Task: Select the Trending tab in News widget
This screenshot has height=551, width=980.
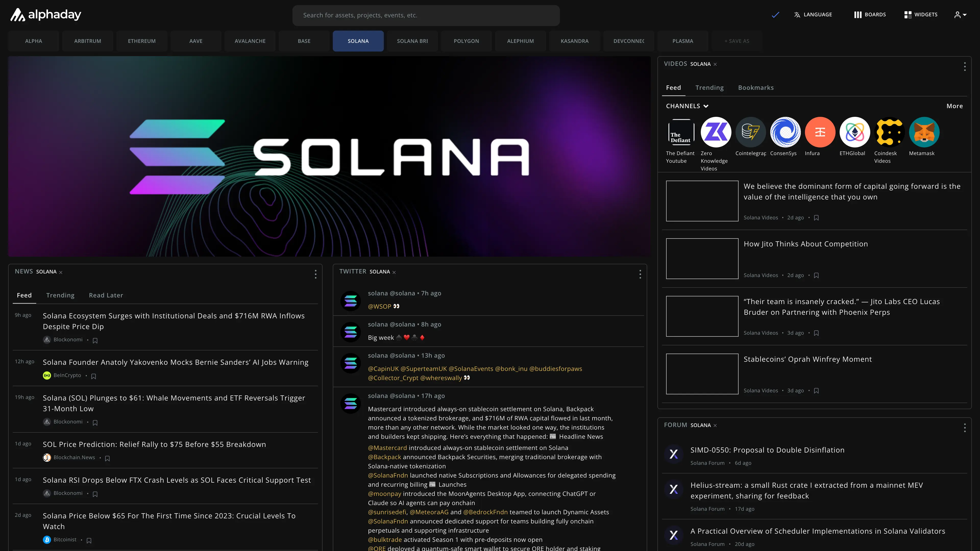Action: (60, 295)
